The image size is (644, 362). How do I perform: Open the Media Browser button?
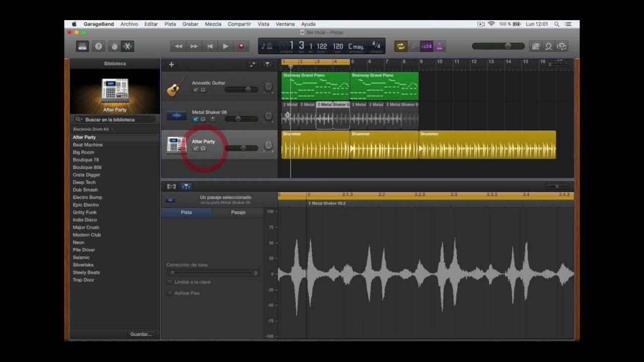[x=561, y=46]
